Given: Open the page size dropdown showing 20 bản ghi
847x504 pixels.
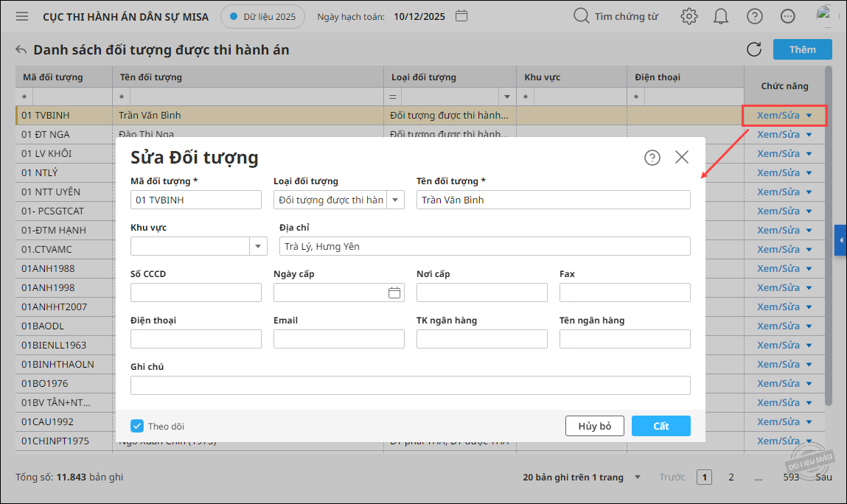Looking at the screenshot, I should 638,477.
